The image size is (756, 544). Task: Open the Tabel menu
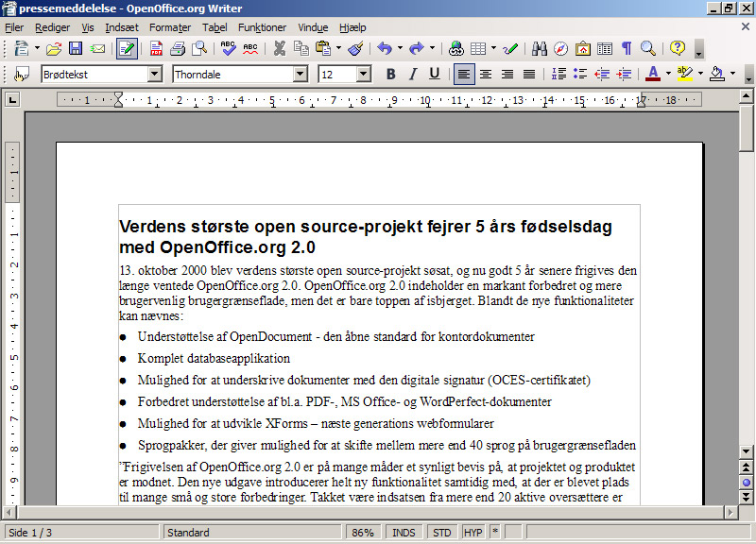click(215, 27)
